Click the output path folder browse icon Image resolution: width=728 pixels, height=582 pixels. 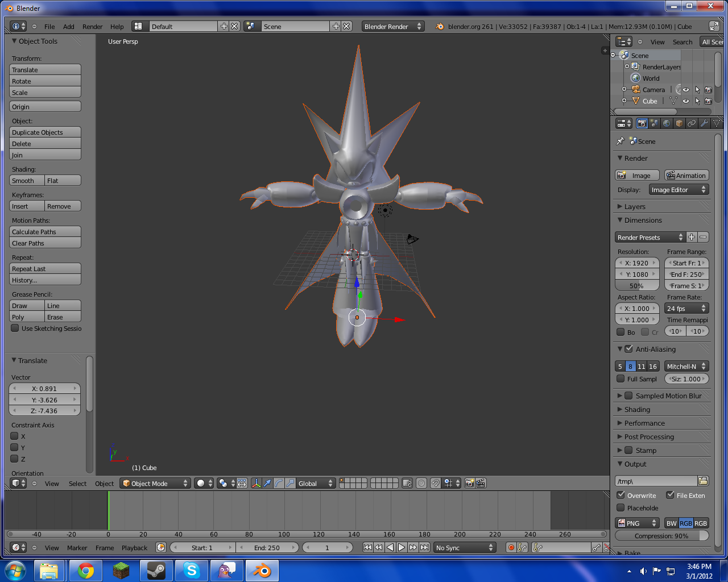click(703, 481)
